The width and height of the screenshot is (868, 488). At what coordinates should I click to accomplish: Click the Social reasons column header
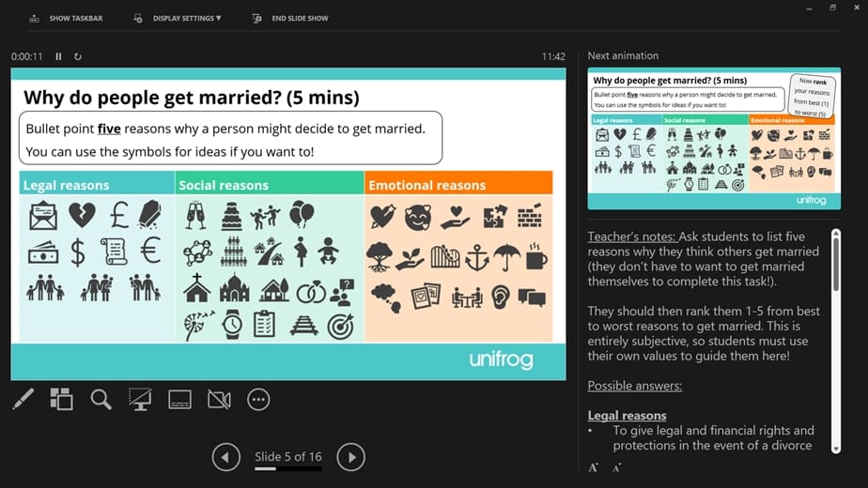click(x=270, y=185)
